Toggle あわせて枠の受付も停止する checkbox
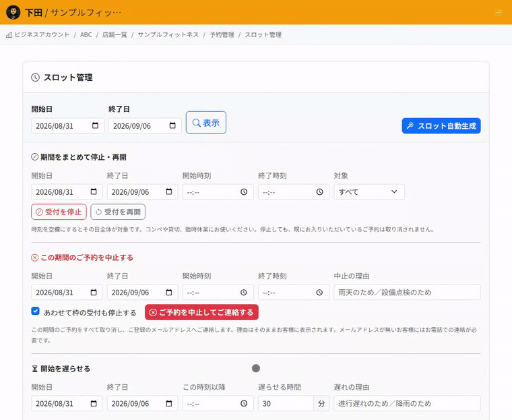Viewport: 512px width, 420px height. (35, 311)
